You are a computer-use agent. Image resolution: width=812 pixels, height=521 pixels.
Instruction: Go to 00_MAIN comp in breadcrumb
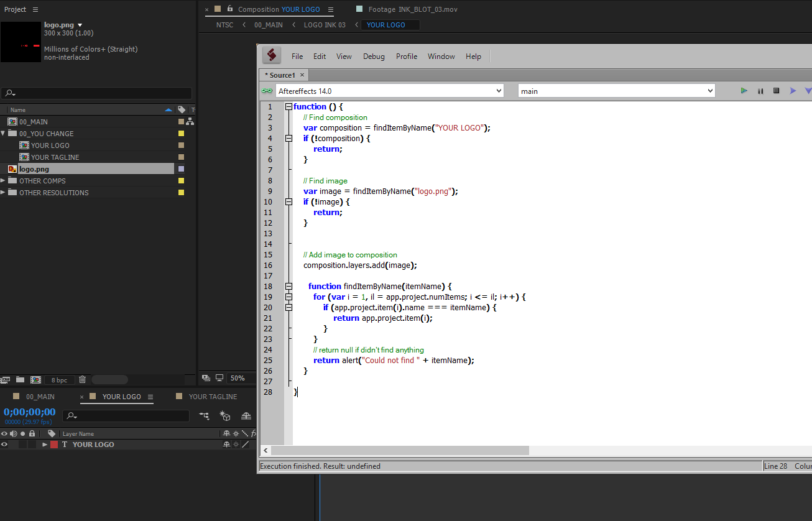(269, 25)
